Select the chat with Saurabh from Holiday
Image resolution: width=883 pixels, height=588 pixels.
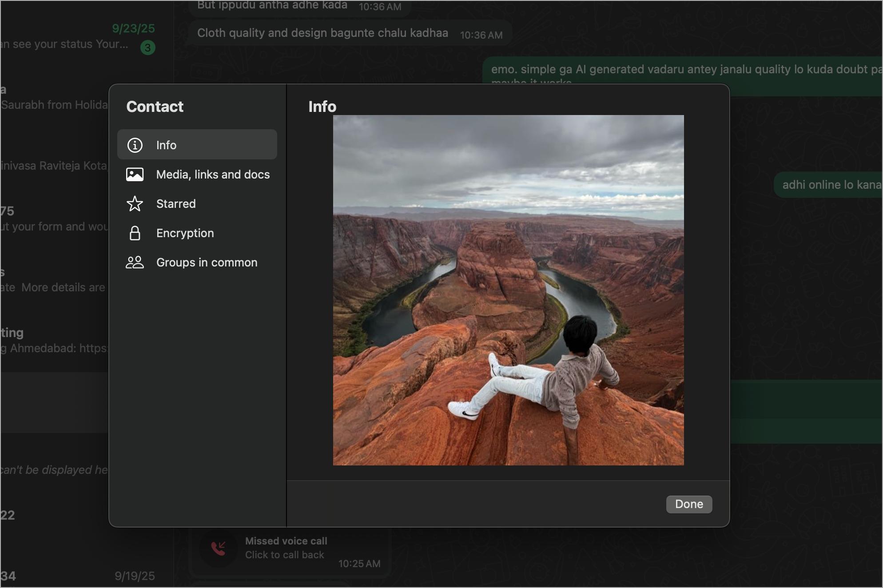(x=53, y=104)
